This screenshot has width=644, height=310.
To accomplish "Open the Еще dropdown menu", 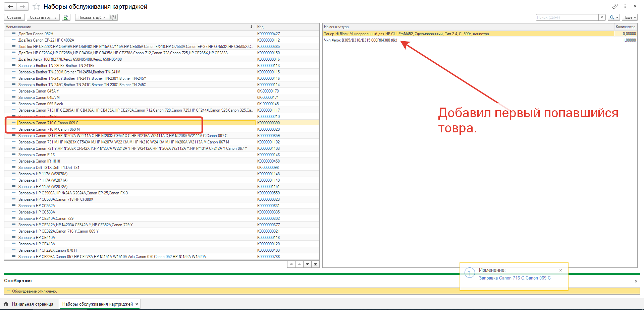I will pos(630,17).
